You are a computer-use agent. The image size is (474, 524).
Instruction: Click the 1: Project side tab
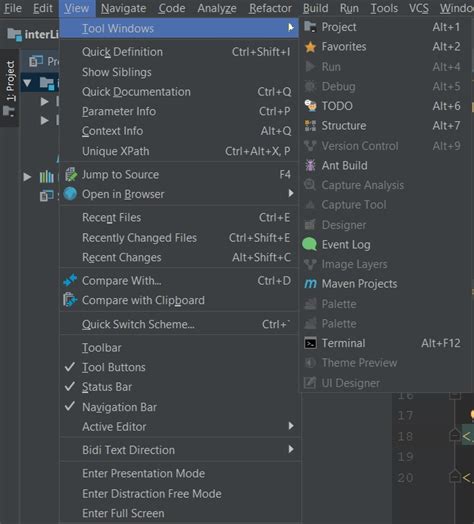pyautogui.click(x=10, y=88)
